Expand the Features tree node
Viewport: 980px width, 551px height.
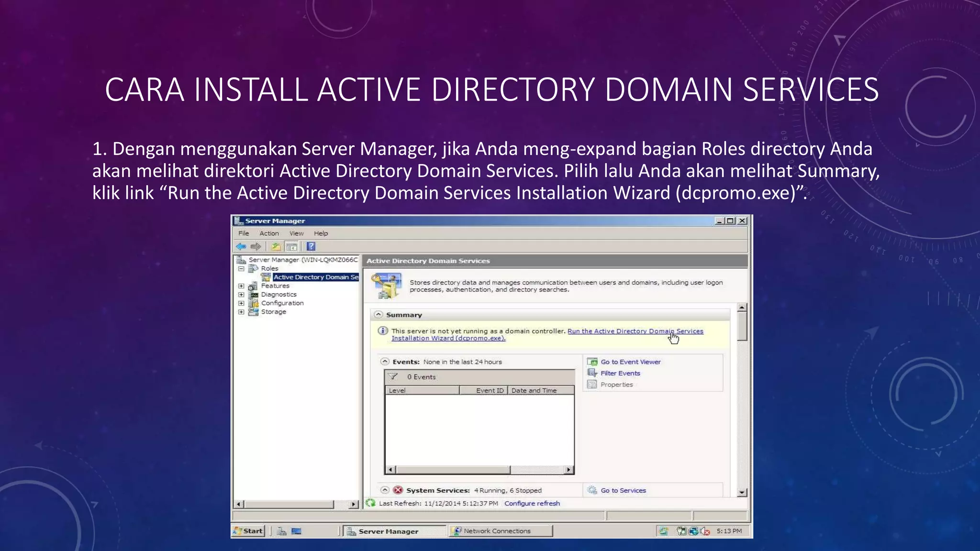241,286
